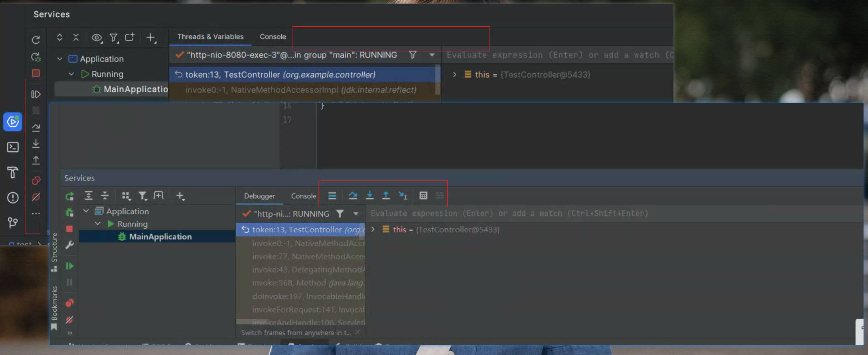The image size is (868, 355).
Task: Open the Problems tool window icon
Action: tap(13, 198)
